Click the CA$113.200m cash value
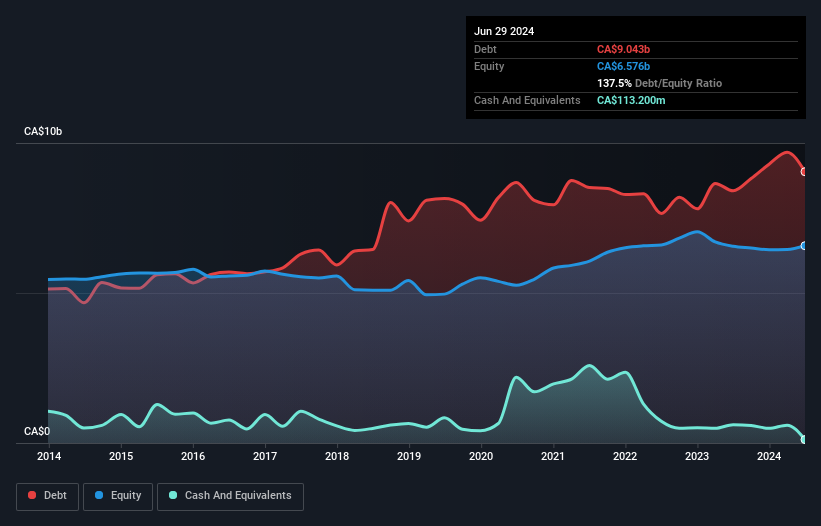Image resolution: width=821 pixels, height=526 pixels. (x=631, y=100)
